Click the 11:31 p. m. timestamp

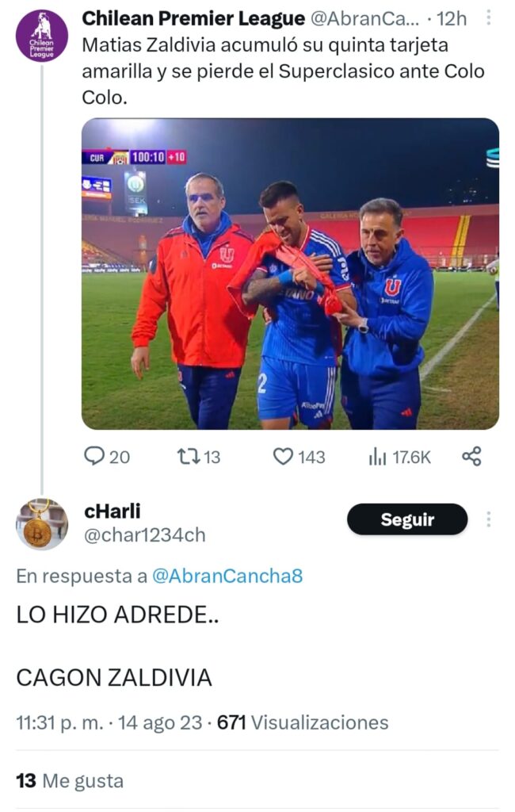click(59, 722)
